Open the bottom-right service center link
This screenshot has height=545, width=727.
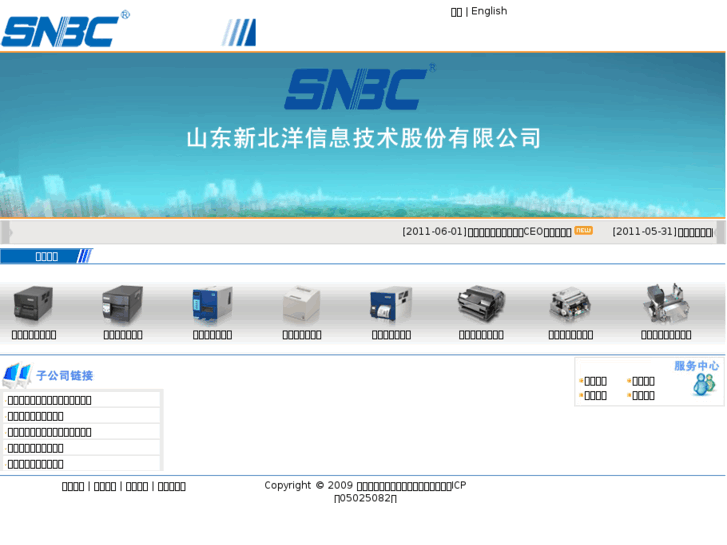[x=643, y=395]
